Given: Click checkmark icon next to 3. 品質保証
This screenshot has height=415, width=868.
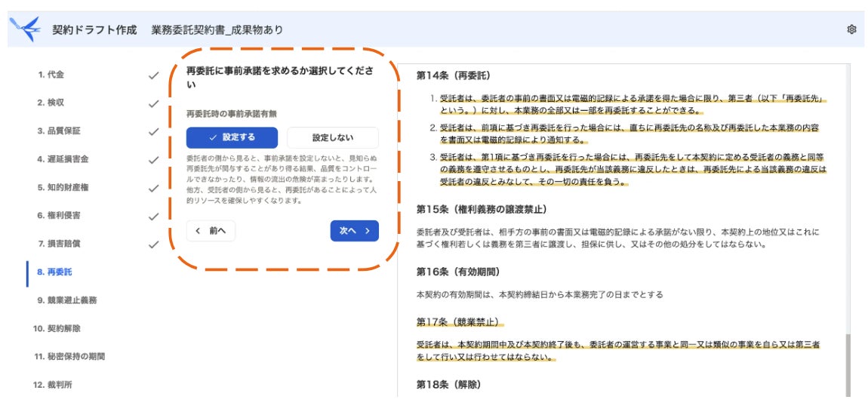Looking at the screenshot, I should tap(154, 132).
